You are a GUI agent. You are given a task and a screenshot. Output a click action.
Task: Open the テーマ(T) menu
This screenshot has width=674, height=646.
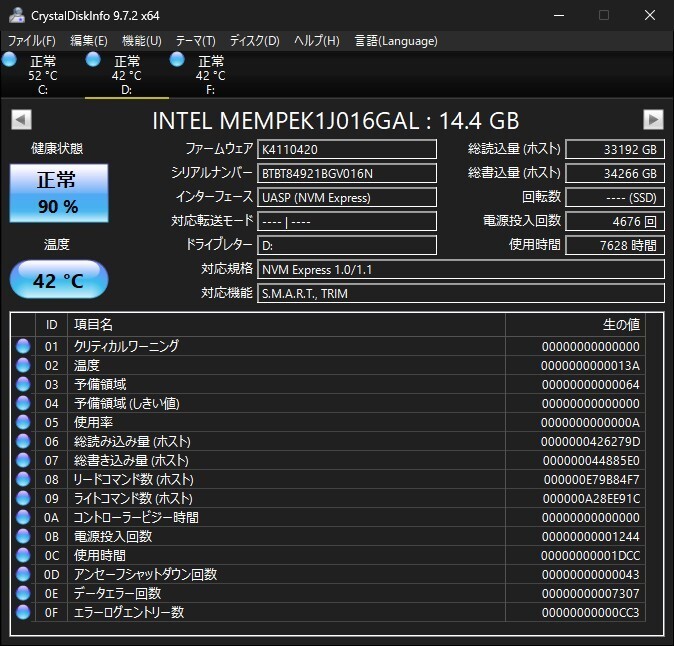click(195, 41)
